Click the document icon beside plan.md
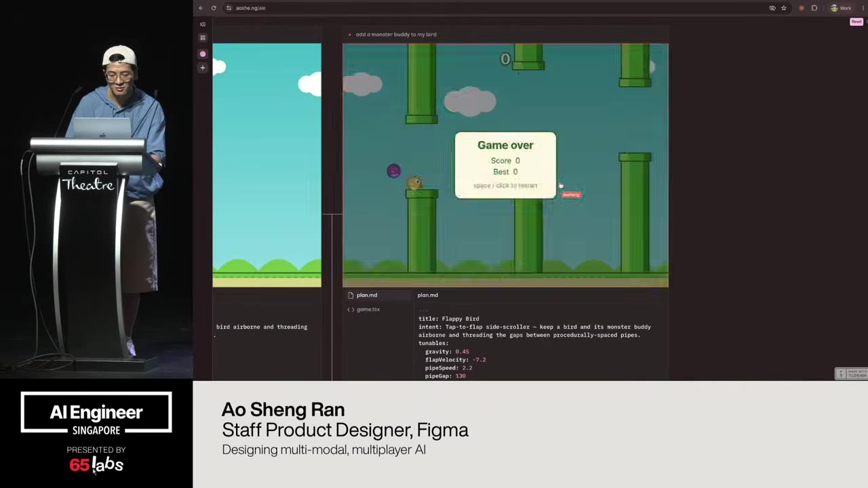 click(x=351, y=295)
